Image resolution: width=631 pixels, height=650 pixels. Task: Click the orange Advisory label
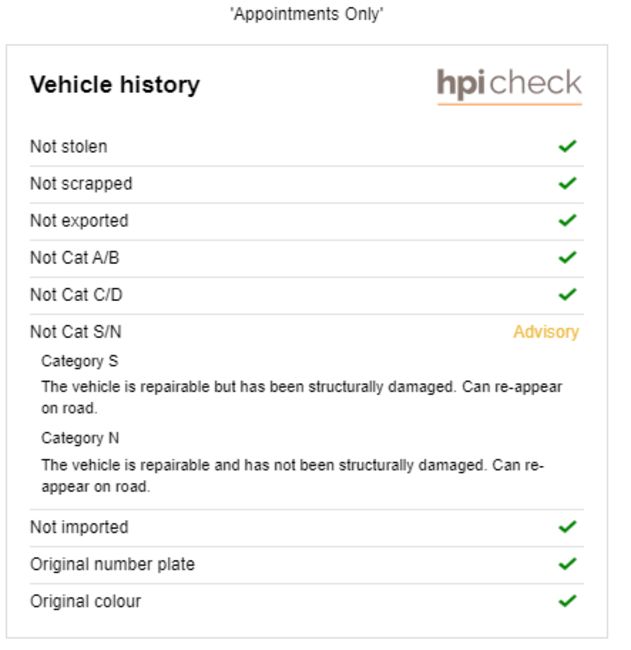click(x=546, y=332)
